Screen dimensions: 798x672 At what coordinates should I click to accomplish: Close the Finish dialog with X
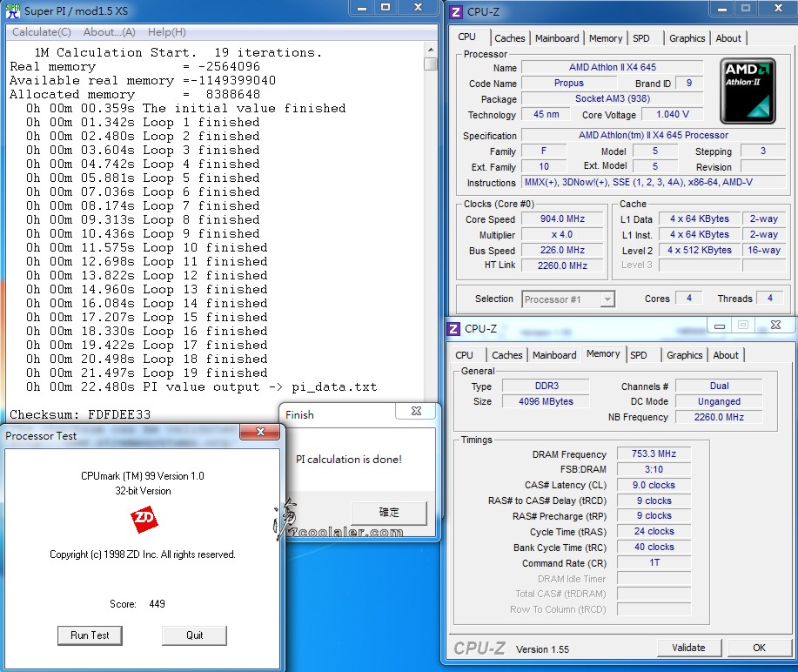[416, 411]
